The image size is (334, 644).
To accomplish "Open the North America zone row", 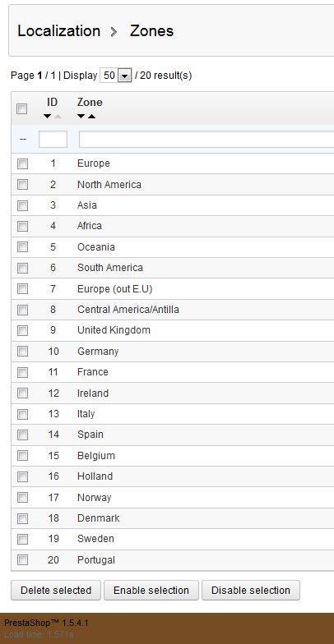I will pos(173,185).
